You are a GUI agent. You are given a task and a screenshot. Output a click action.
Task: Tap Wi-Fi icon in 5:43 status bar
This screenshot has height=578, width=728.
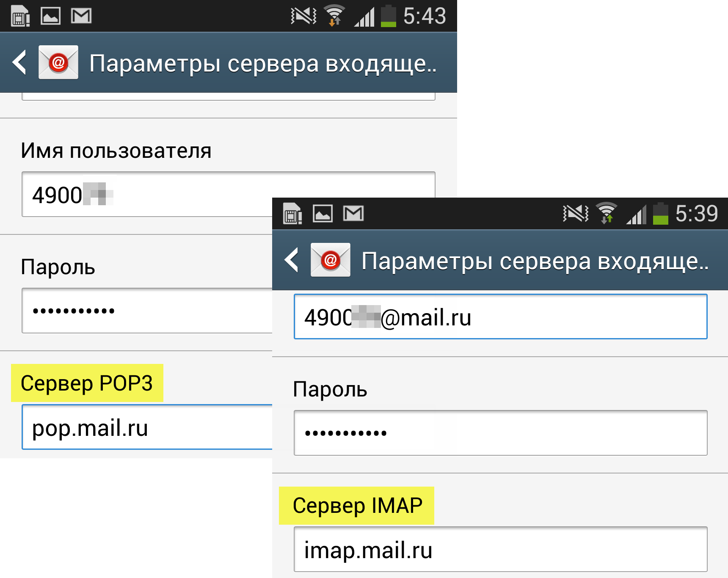click(334, 16)
